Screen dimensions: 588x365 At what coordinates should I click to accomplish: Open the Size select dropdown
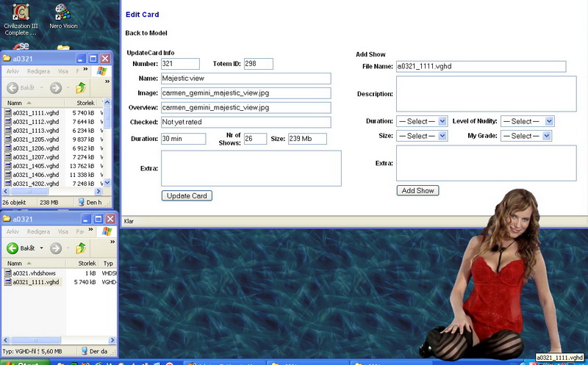coord(421,136)
